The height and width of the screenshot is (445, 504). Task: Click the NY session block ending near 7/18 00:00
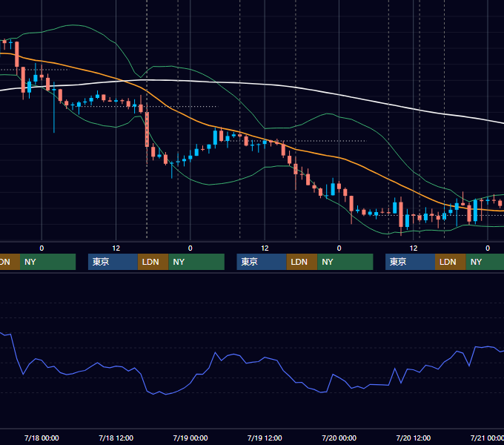(47, 262)
